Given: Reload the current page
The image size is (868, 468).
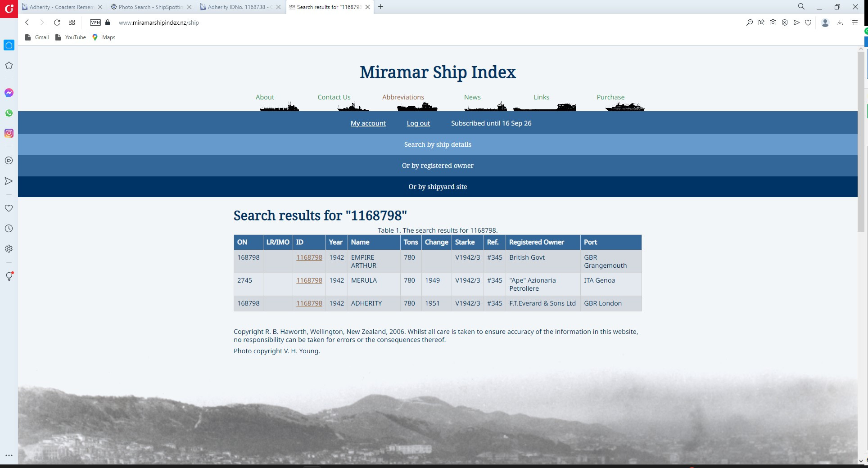Looking at the screenshot, I should [x=57, y=22].
